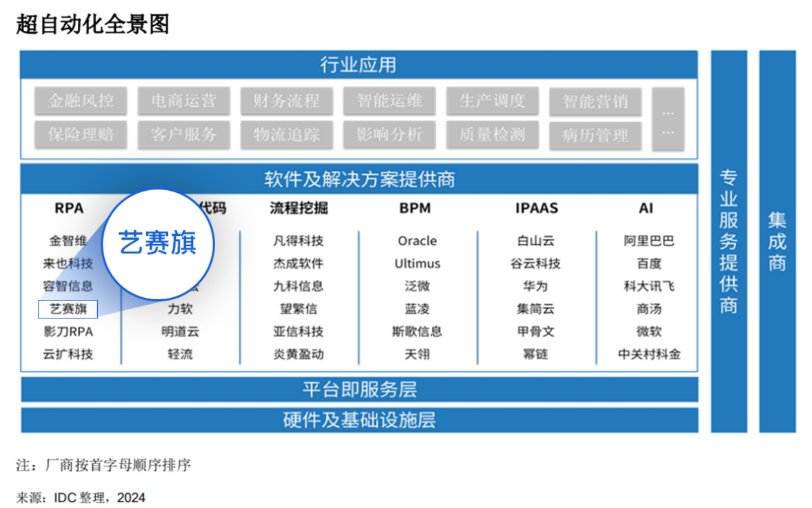Select 轻流 vendor name

(x=180, y=354)
